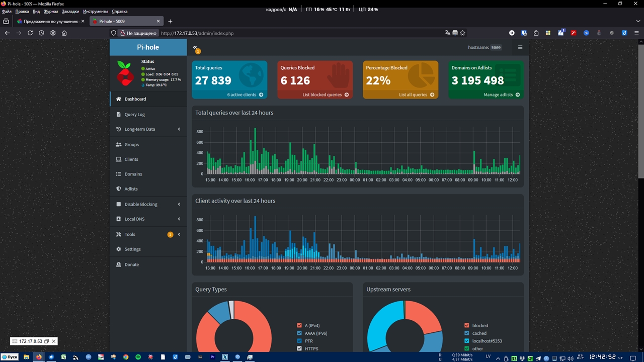This screenshot has height=362, width=644.
Task: Toggle AAAA (IPv6) query type checkbox
Action: tap(300, 333)
